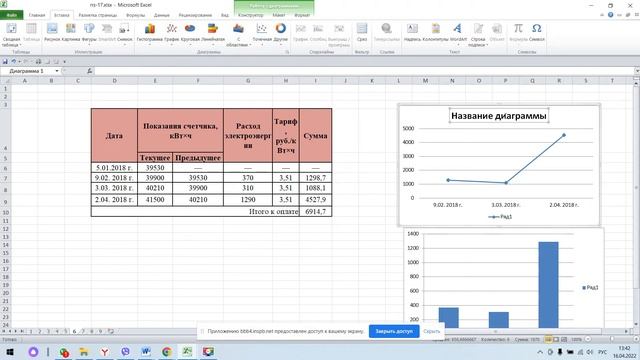
Task: Select the cell 39530 in Текущее column
Action: click(x=155, y=168)
